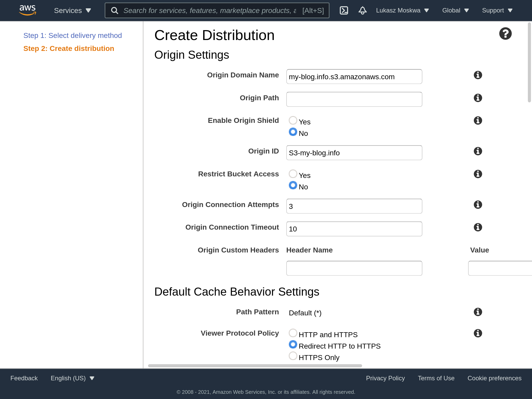
Task: Choose HTTPS Only viewer protocol
Action: click(x=293, y=356)
